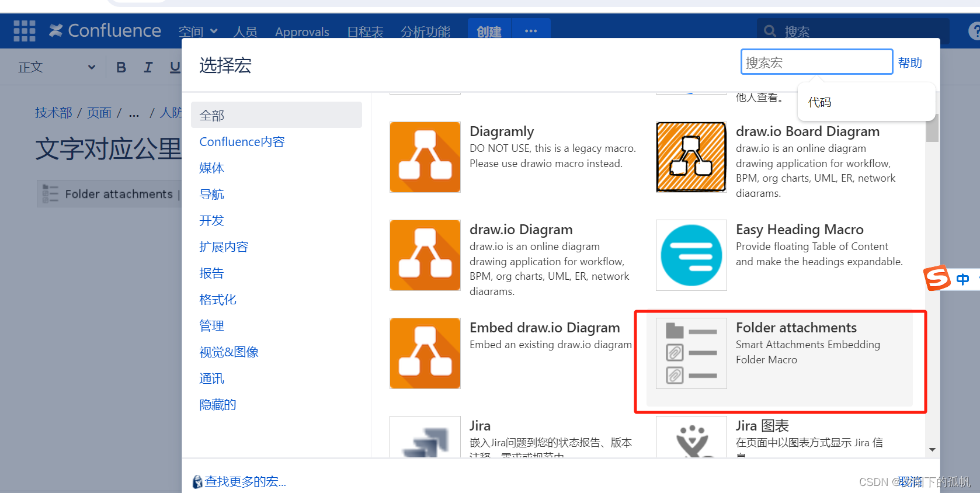Click the draw.io Board Diagram title
Screen dimensions: 980x493
tap(808, 131)
